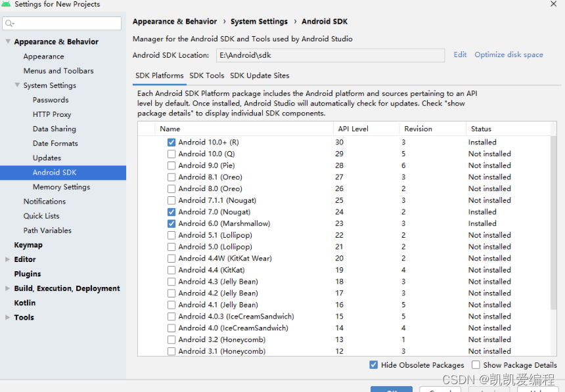This screenshot has width=565, height=392.
Task: Select Memory Settings in the sidebar
Action: [61, 187]
